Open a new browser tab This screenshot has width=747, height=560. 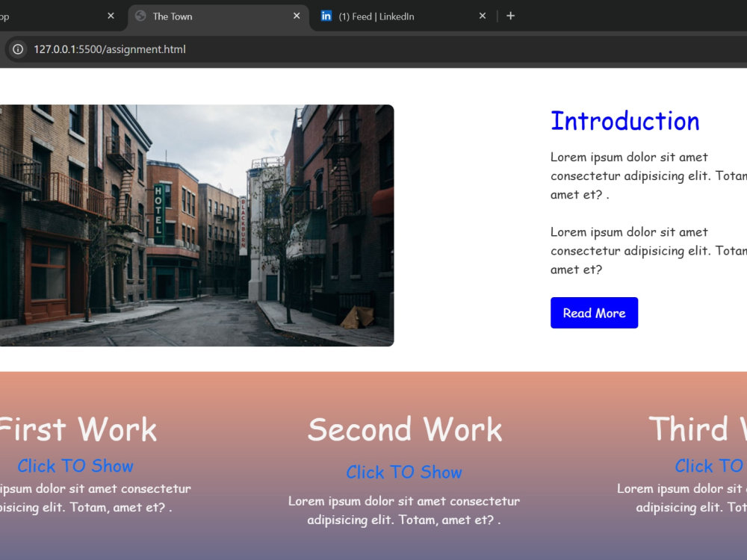coord(510,16)
